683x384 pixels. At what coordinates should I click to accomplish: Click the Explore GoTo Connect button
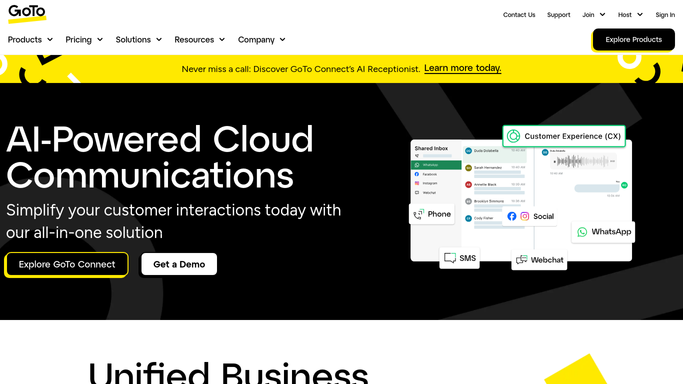(67, 264)
